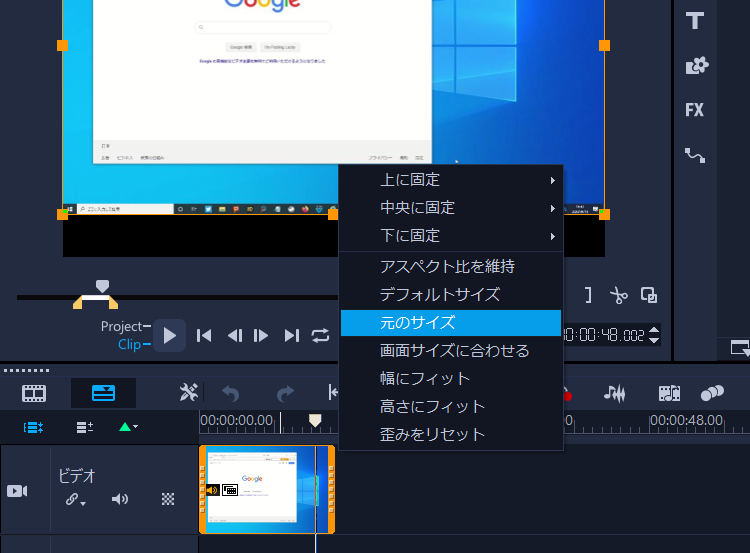The image size is (750, 553).
Task: Click the left trim marker on scrubber
Action: pos(78,302)
